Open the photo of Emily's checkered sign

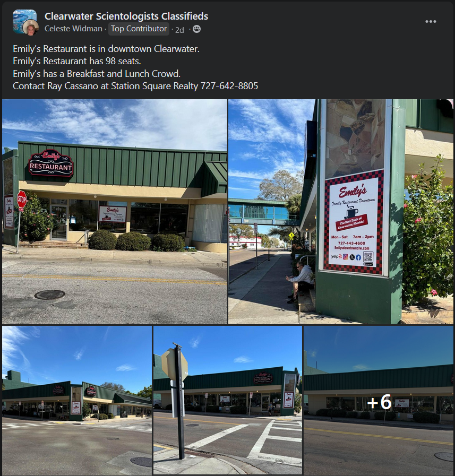coord(341,212)
